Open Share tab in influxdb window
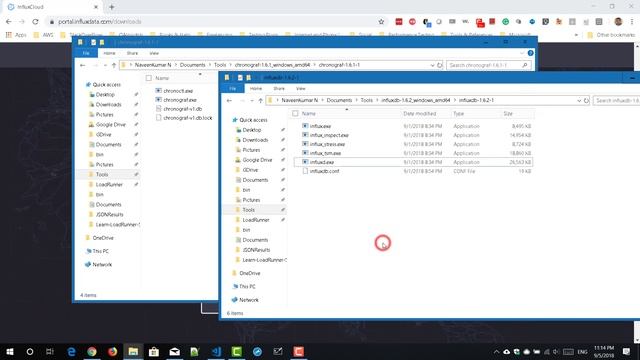Image resolution: width=640 pixels, height=360 pixels. pyautogui.click(x=279, y=89)
